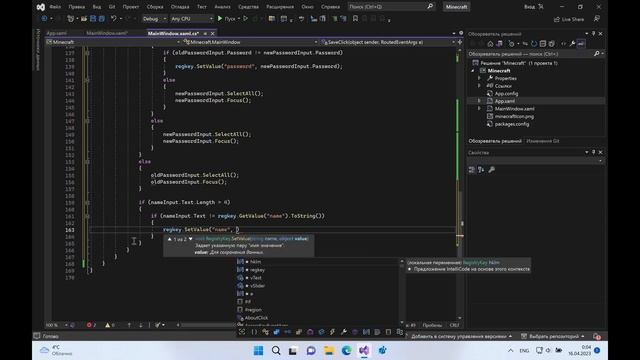Click the top Поиск (Ctrl+Q) search box

click(391, 7)
